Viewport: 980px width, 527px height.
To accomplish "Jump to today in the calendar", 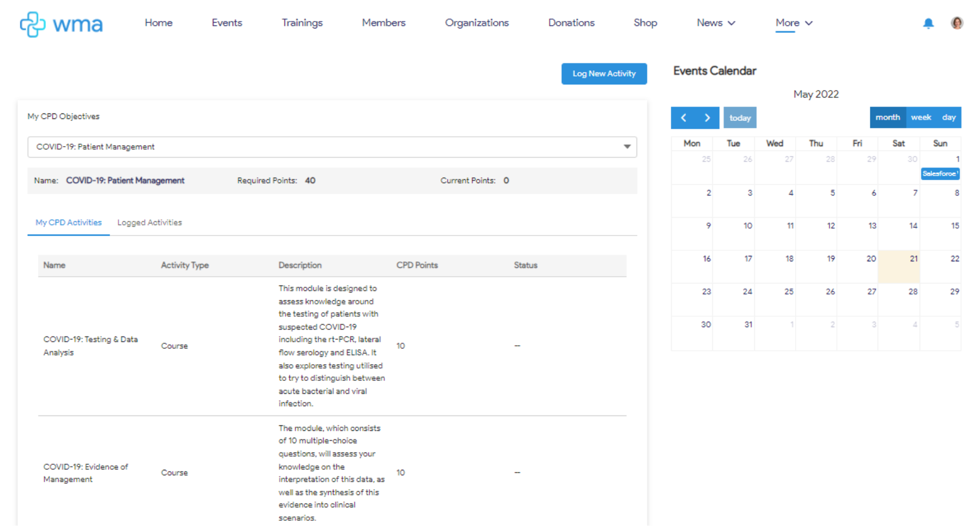I will (740, 118).
